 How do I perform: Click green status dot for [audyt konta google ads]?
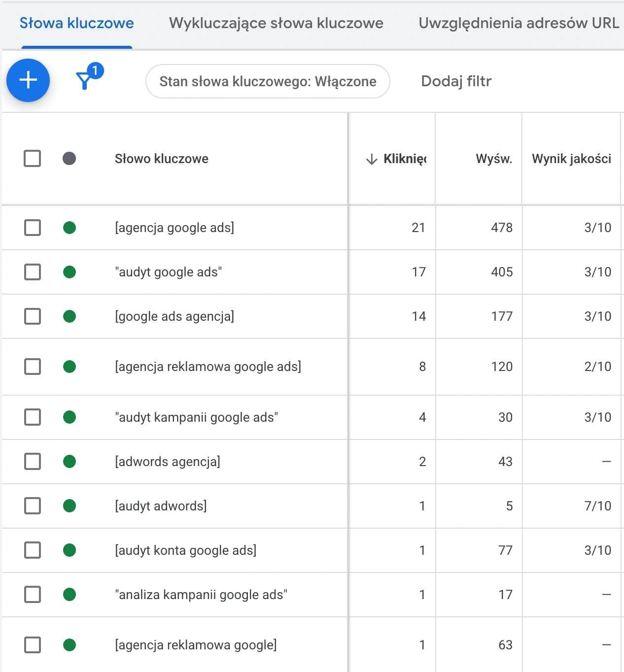tap(69, 550)
